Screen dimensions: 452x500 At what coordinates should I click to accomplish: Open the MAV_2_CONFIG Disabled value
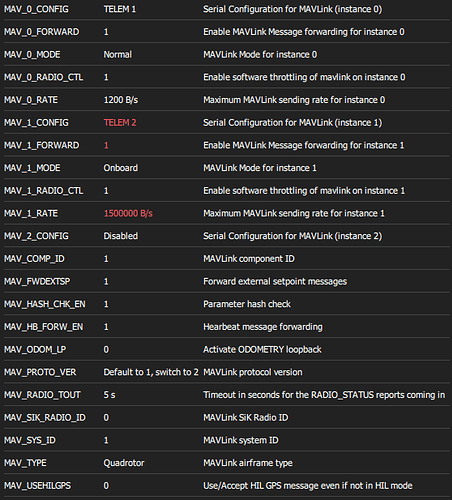pyautogui.click(x=120, y=236)
